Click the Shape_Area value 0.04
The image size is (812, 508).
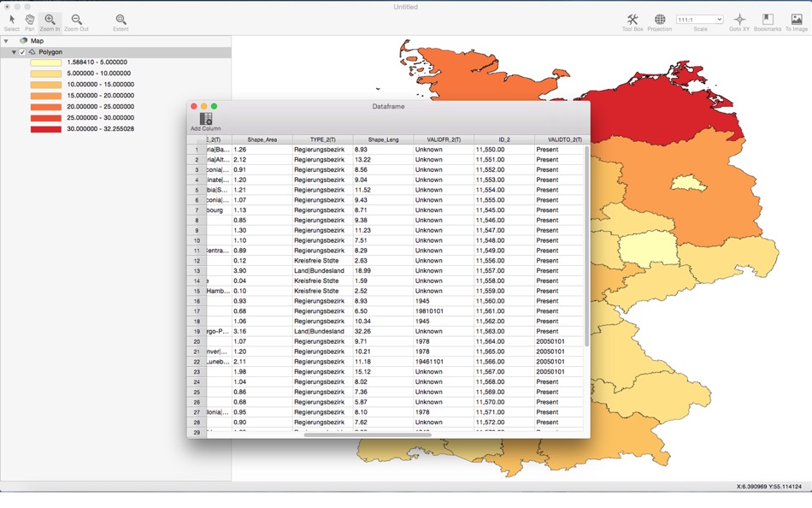click(x=262, y=281)
